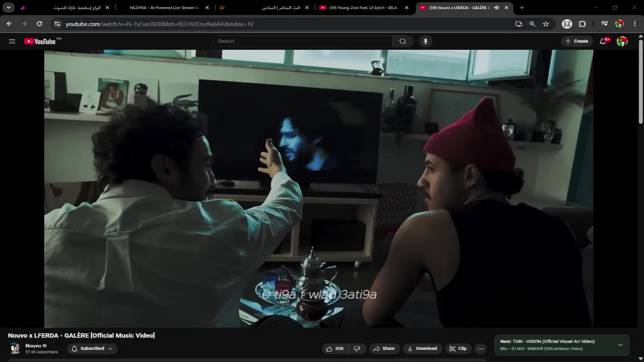Click the Create button
This screenshot has width=644, height=362.
(577, 41)
